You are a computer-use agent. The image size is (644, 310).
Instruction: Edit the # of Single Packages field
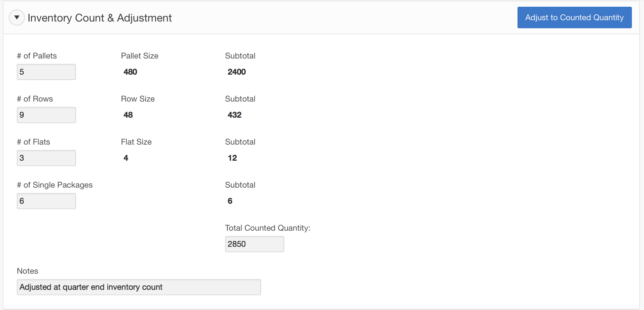pos(46,201)
